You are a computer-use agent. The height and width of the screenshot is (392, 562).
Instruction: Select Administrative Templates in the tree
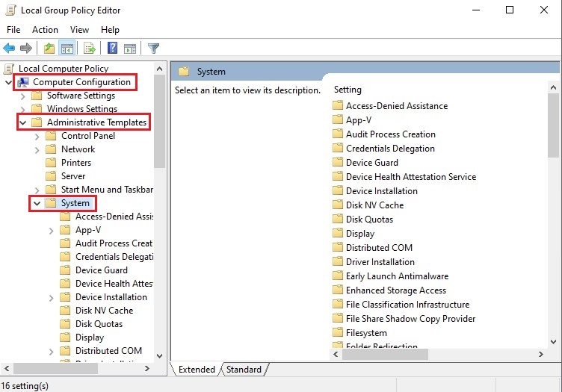click(96, 122)
